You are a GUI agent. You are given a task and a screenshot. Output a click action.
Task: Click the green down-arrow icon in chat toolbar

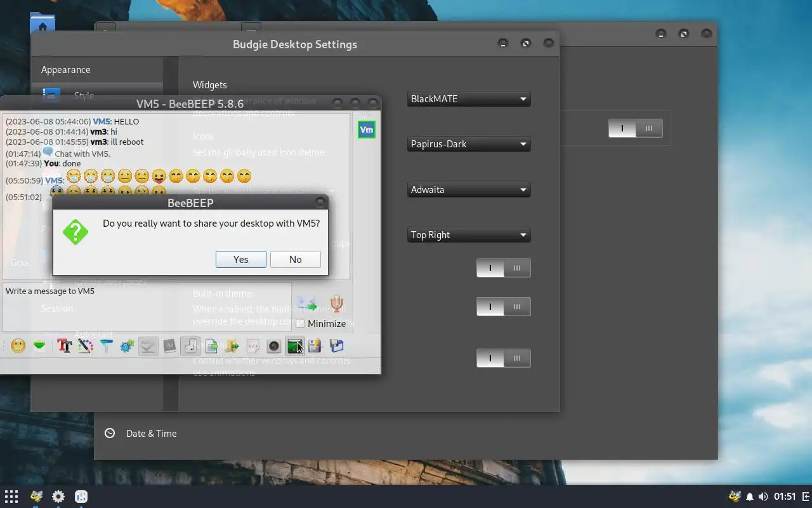coord(39,346)
